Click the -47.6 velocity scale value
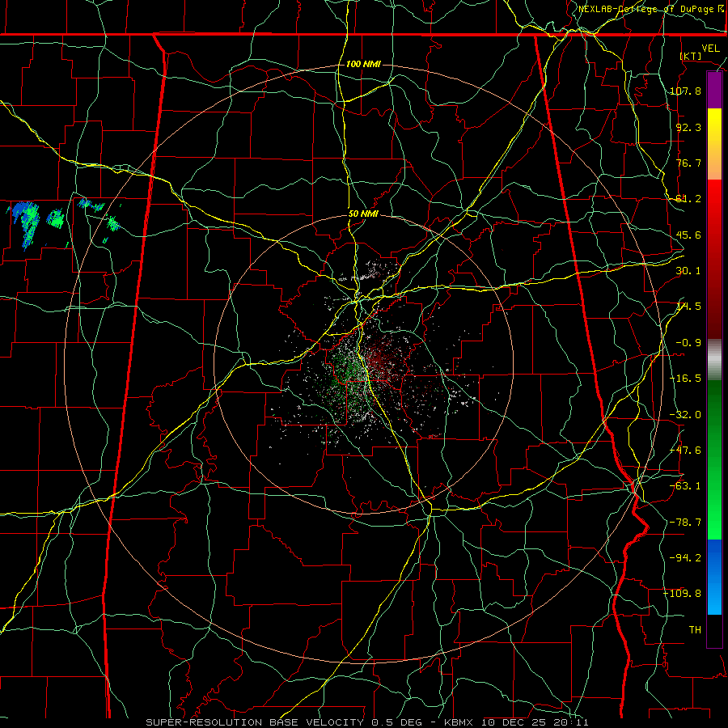728x728 pixels. pos(686,451)
